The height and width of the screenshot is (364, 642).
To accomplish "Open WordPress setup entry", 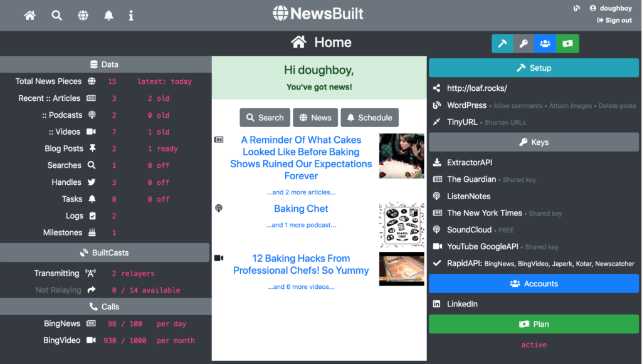I will pyautogui.click(x=466, y=105).
